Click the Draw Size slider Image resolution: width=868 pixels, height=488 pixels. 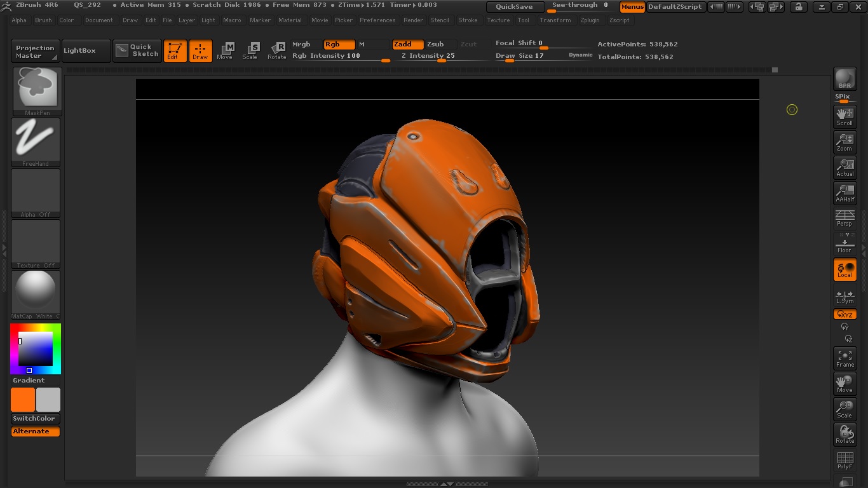click(x=544, y=57)
